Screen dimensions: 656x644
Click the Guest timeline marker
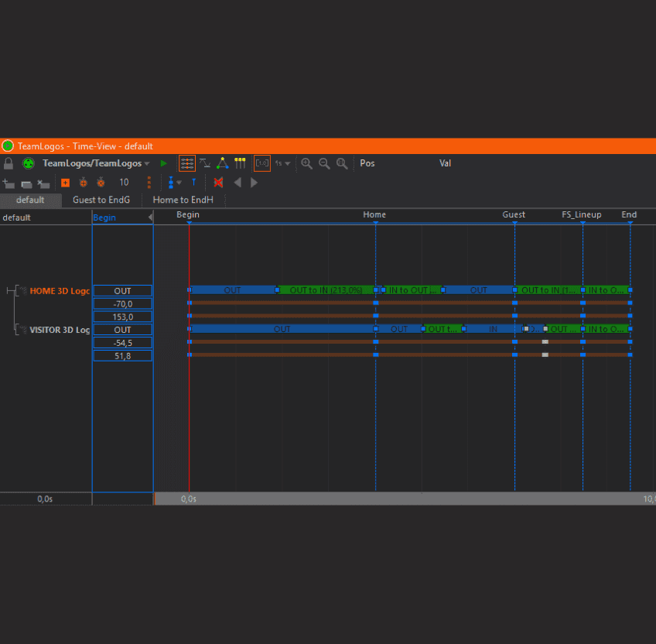pyautogui.click(x=514, y=215)
